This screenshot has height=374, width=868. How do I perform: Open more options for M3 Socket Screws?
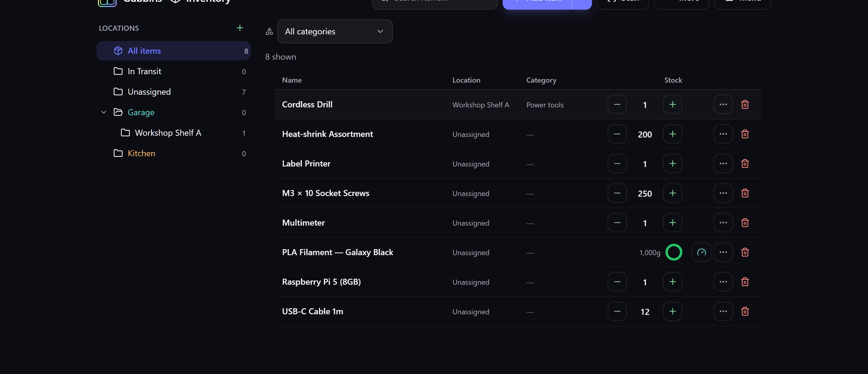click(723, 193)
